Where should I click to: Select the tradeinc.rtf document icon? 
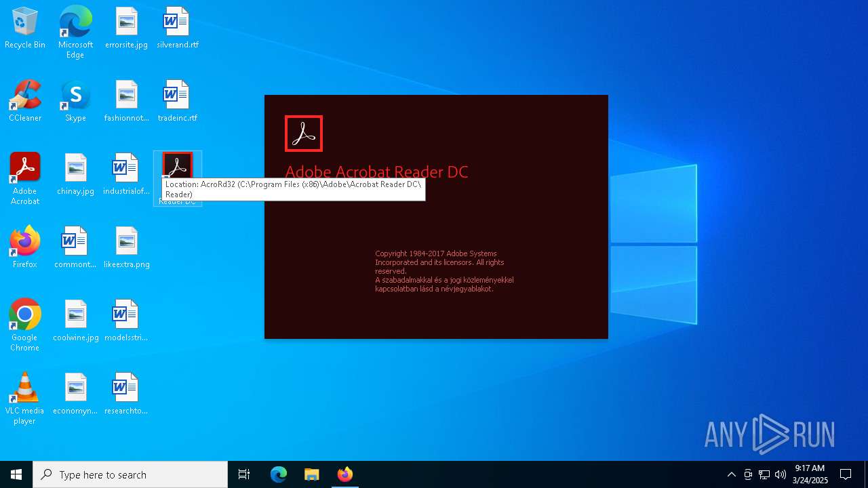click(x=177, y=102)
